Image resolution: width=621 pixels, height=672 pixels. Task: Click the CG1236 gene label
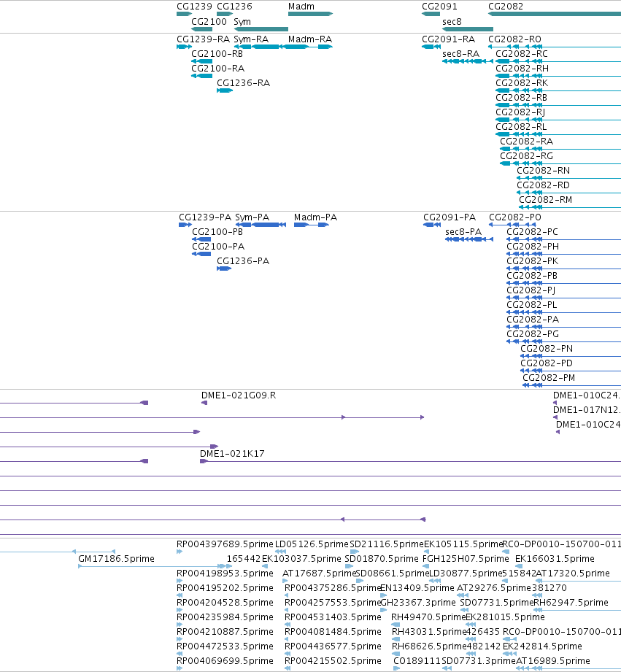[x=234, y=7]
